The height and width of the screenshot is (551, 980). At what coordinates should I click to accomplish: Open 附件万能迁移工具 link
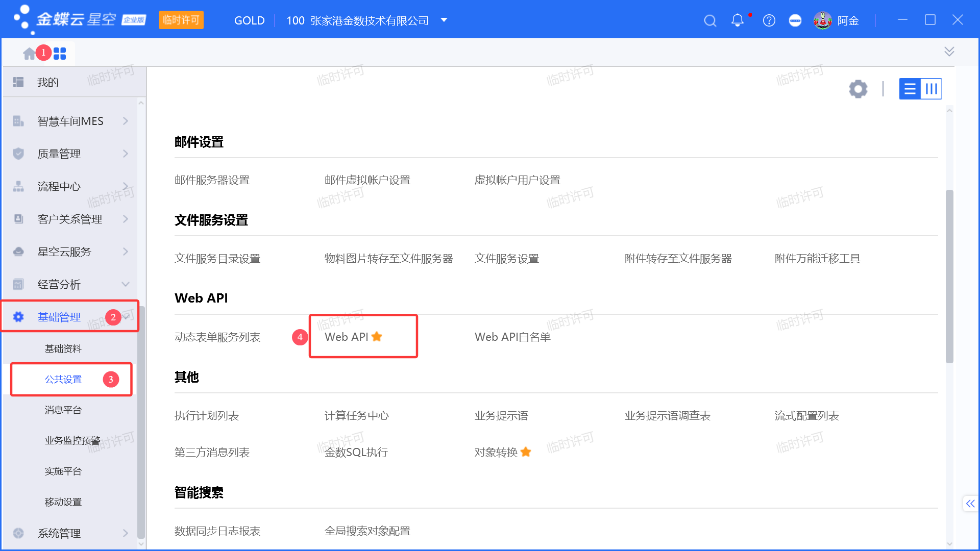tap(818, 259)
